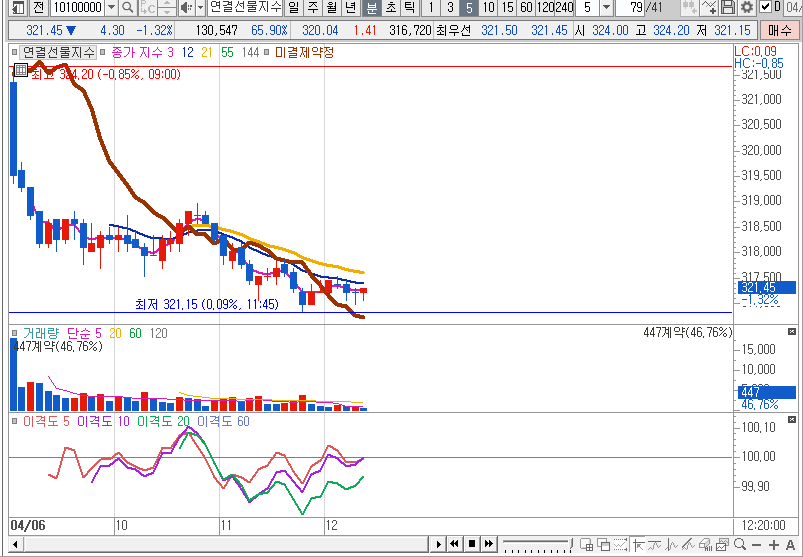Open chart settings gear icon
Image resolution: width=803 pixels, height=557 pixels.
click(747, 8)
